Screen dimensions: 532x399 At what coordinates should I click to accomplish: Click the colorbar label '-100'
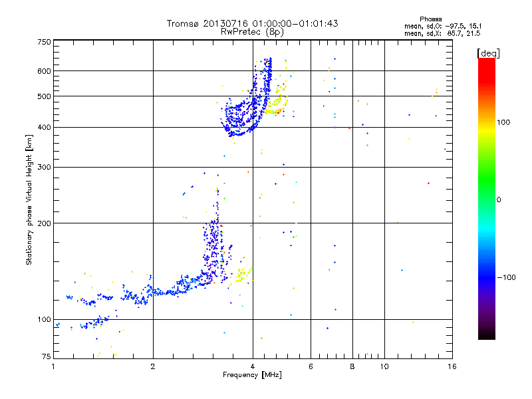506,277
